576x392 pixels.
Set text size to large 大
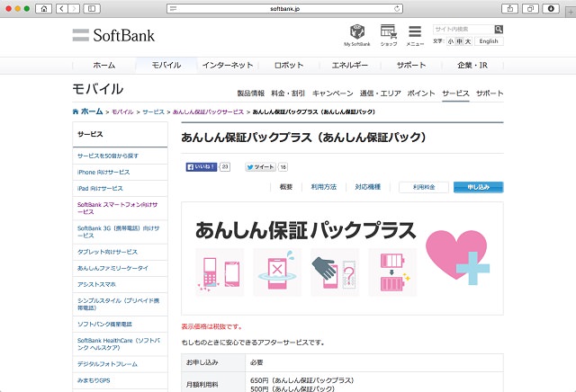[468, 41]
